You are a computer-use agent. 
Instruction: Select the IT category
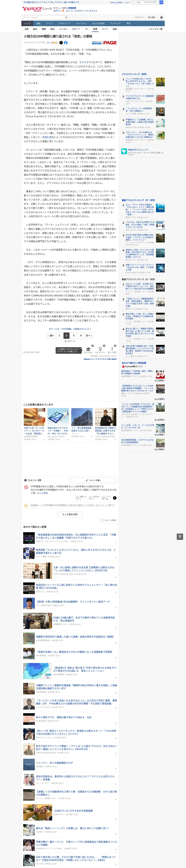86,29
